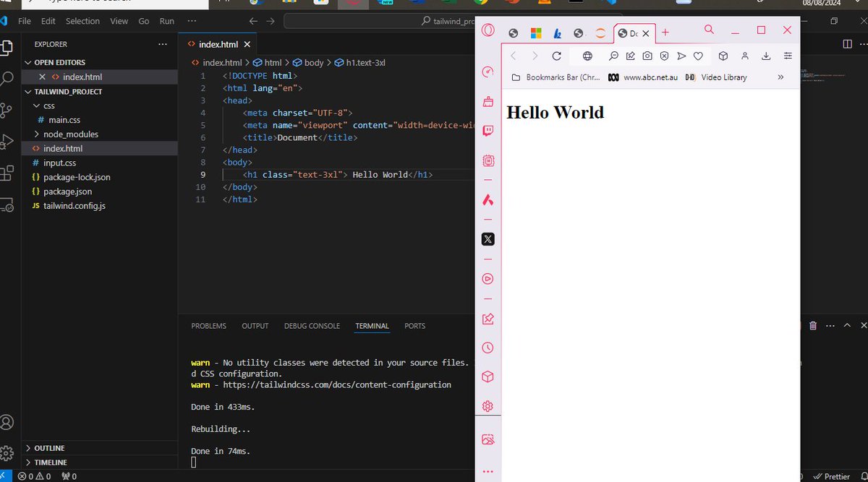Screen dimensions: 868x482
Task: Open the VS Code Source Control view
Action: (7, 110)
